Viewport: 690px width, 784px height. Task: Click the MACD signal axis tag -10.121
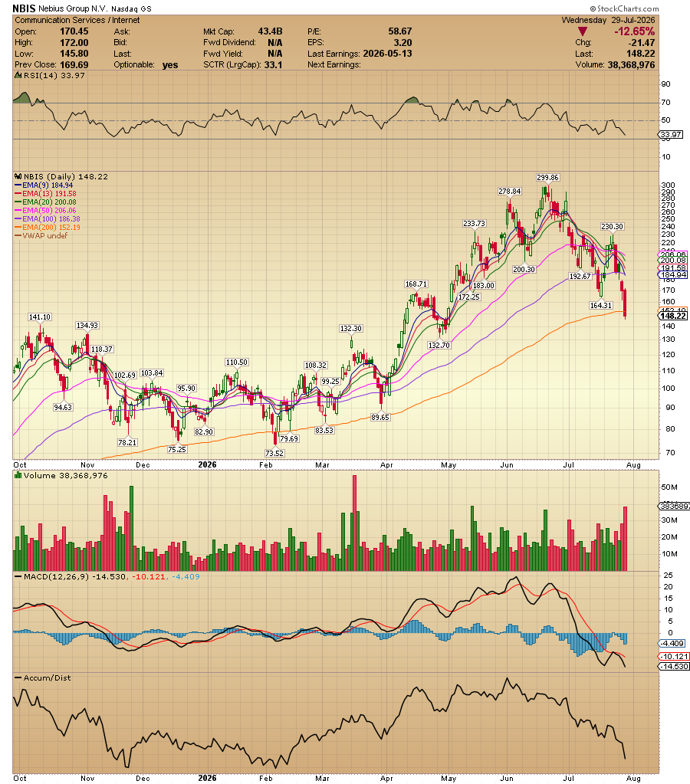point(674,656)
